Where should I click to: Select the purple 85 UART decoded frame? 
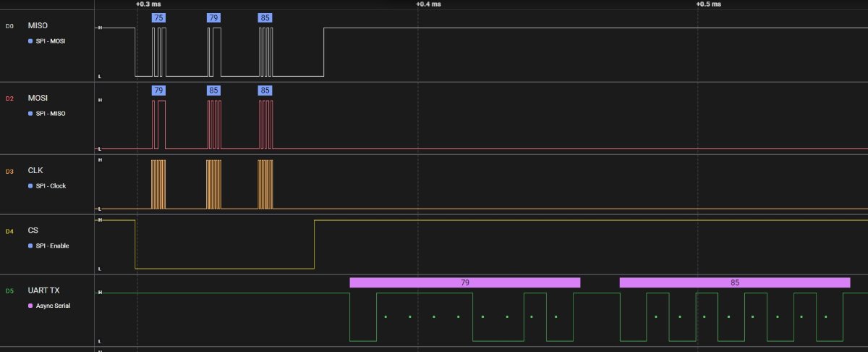pyautogui.click(x=735, y=282)
